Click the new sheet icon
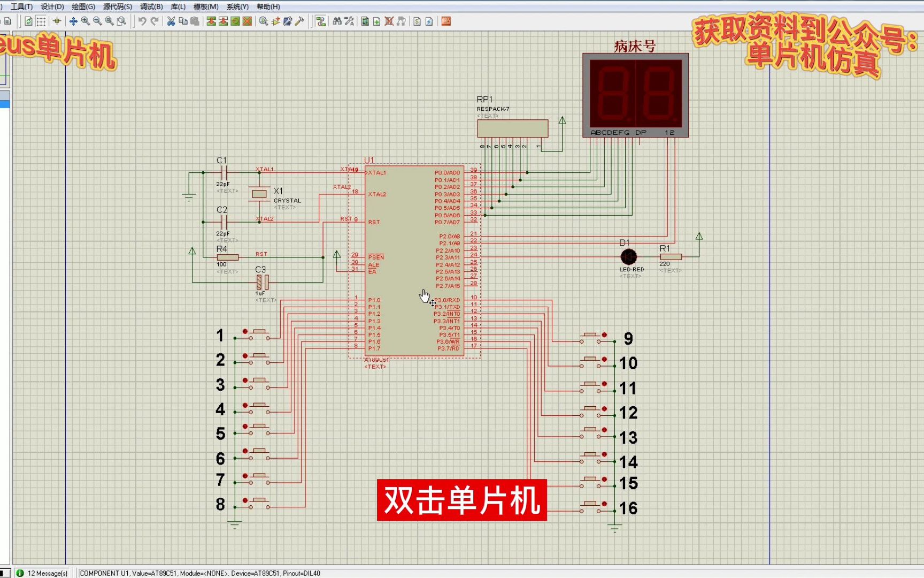 (377, 21)
